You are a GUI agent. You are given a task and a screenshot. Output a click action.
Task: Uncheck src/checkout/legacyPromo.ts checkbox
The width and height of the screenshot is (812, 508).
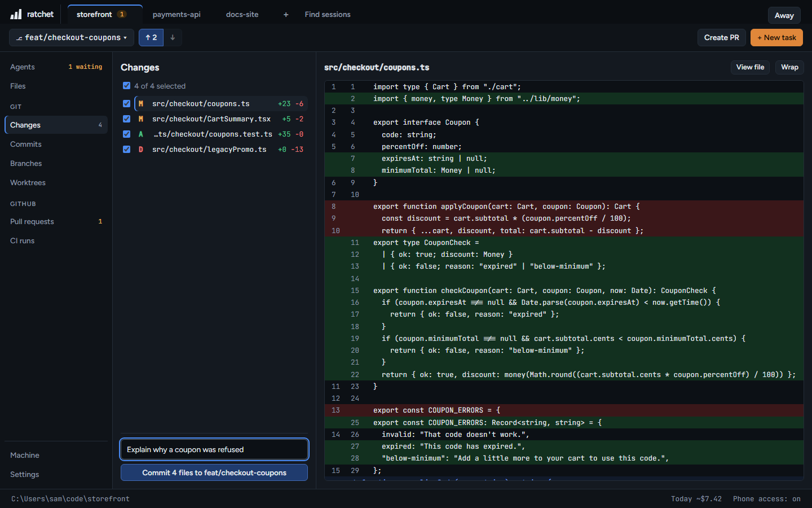pyautogui.click(x=126, y=150)
